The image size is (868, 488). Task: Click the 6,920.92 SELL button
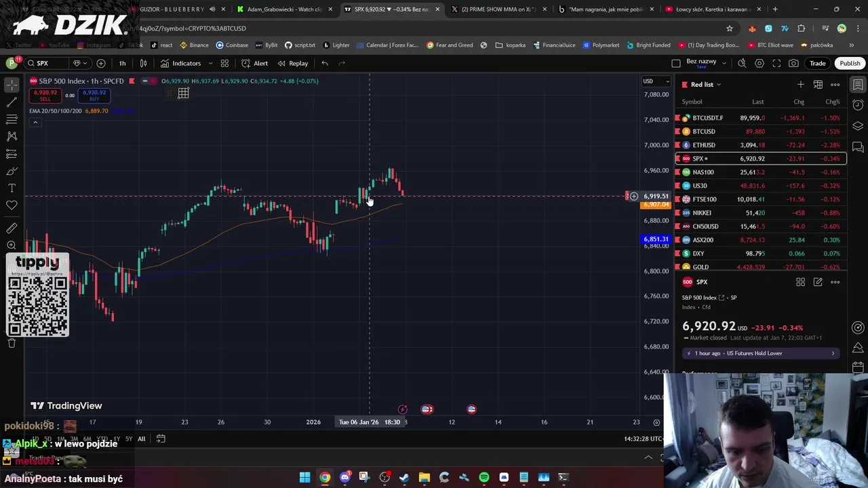(45, 96)
